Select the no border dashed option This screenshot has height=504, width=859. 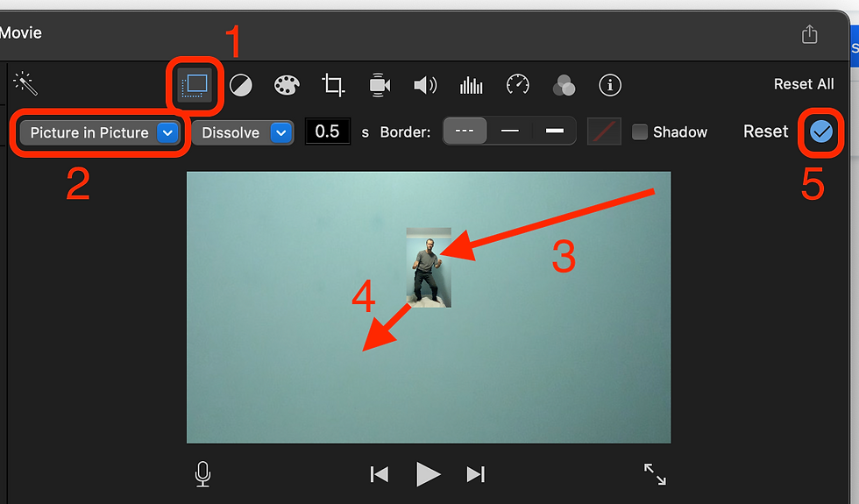465,131
